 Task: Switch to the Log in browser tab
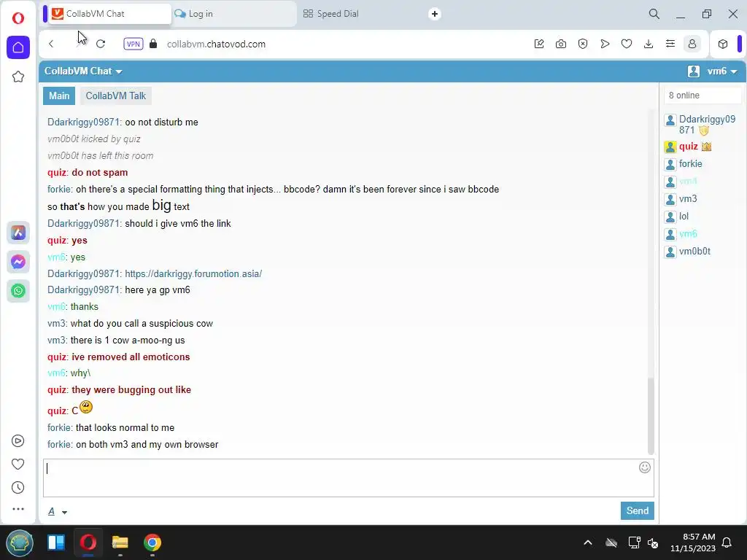point(233,14)
